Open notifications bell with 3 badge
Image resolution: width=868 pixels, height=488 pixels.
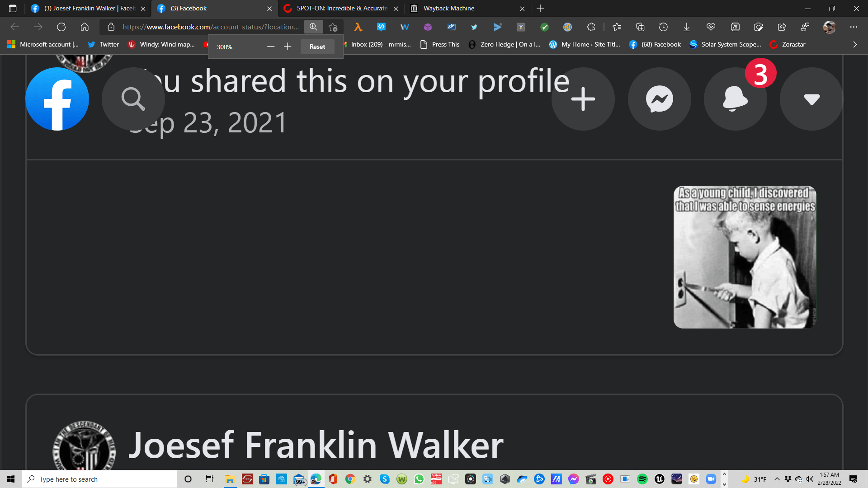(x=735, y=99)
